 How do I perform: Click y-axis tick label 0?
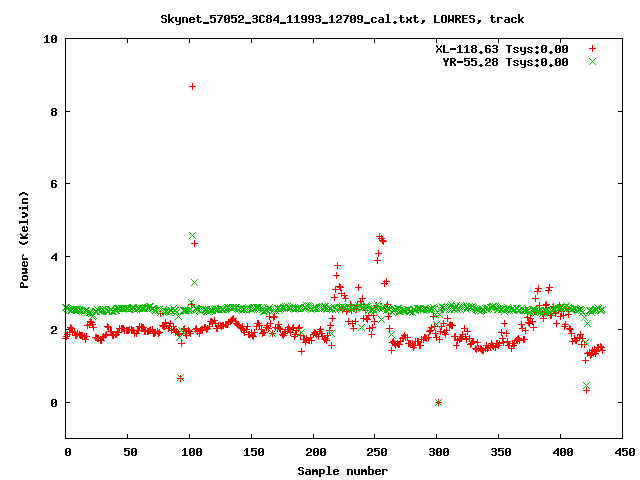[53, 403]
